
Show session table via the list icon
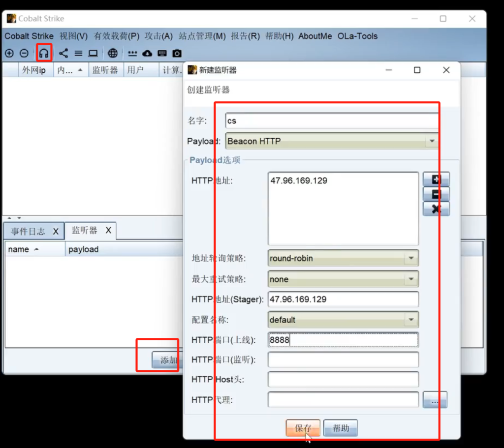pyautogui.click(x=78, y=53)
